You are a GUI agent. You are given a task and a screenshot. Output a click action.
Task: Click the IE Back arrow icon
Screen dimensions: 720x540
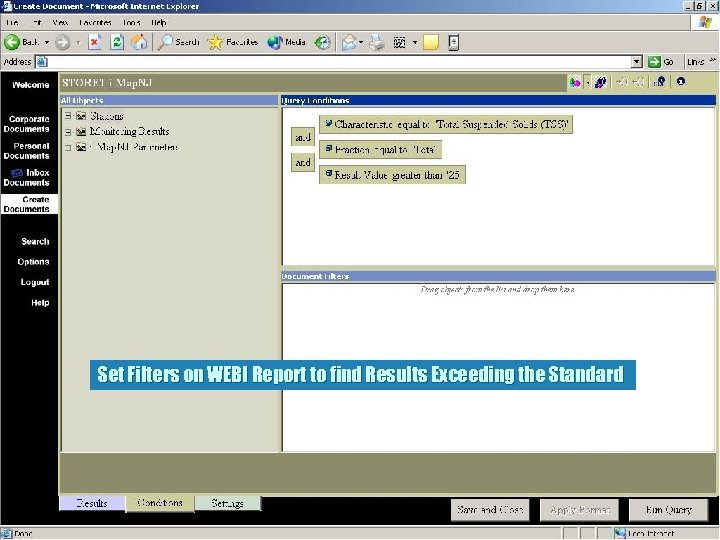click(x=11, y=42)
